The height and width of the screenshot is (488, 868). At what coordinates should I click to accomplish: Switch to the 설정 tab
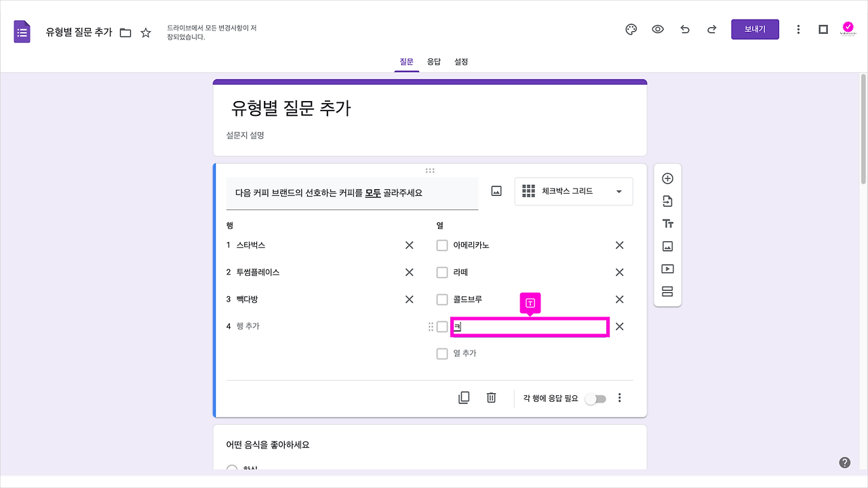461,61
